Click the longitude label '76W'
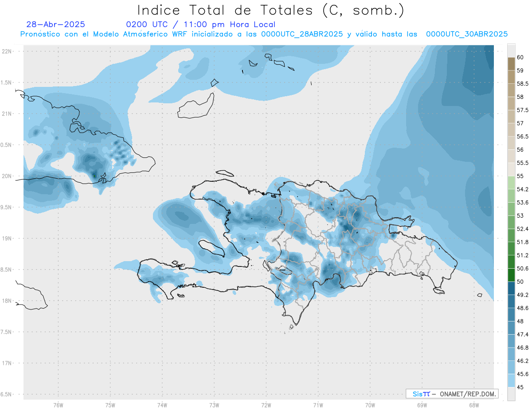This screenshot has width=532, height=411. click(x=58, y=405)
